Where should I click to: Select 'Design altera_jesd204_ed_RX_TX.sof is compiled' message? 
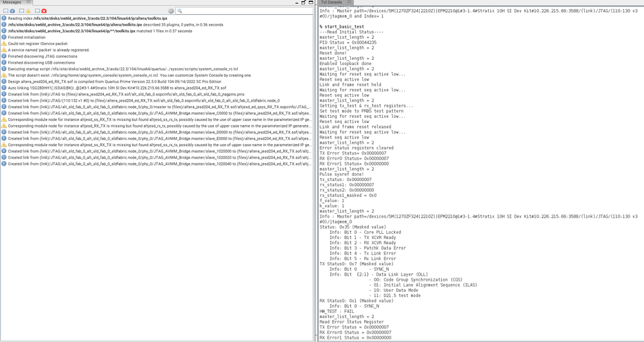point(115,82)
